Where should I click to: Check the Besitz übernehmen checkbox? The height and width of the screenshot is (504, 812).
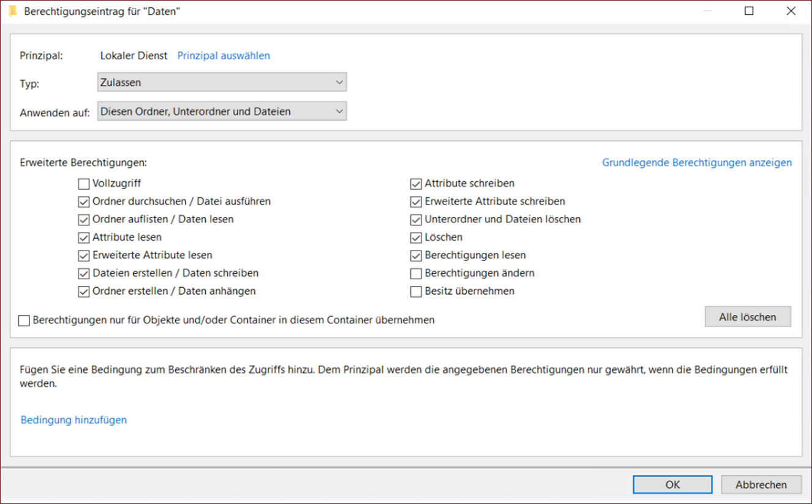[x=416, y=291]
